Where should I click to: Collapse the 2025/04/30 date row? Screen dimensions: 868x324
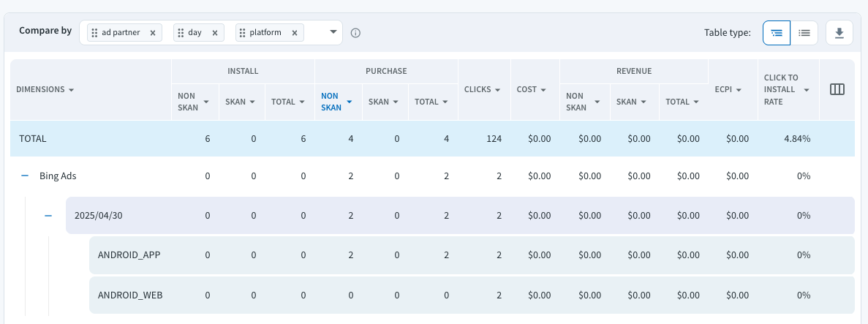[48, 216]
